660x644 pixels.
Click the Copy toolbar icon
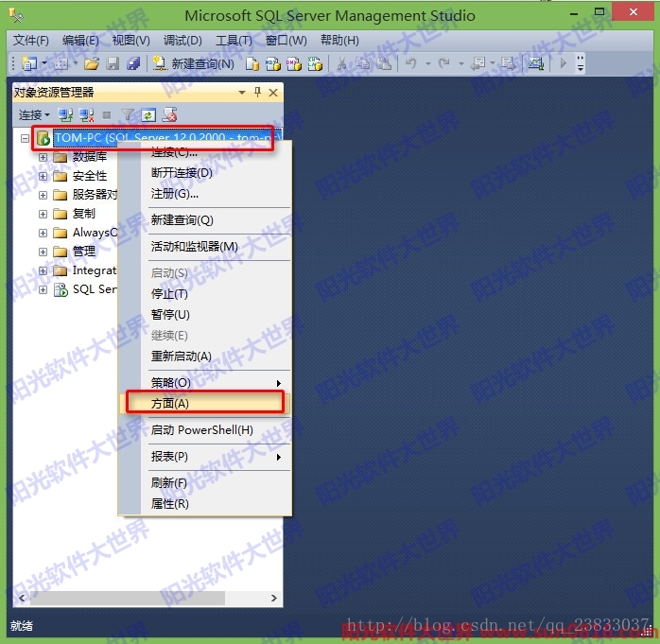362,63
